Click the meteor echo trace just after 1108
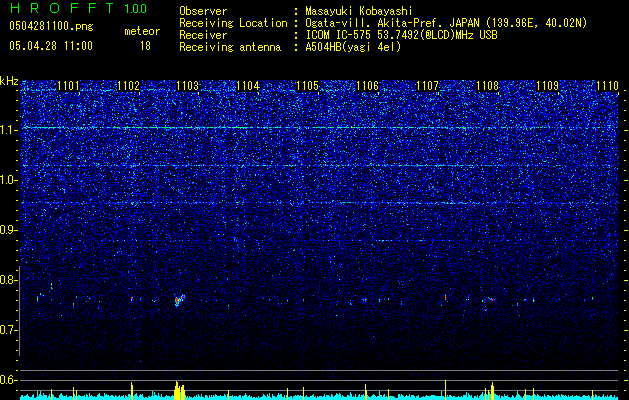Screen dimensions: 629x400 [x=491, y=299]
